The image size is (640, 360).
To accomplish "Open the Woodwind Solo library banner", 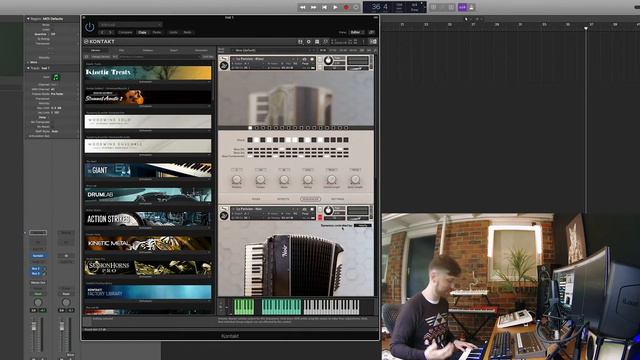I will pyautogui.click(x=148, y=121).
